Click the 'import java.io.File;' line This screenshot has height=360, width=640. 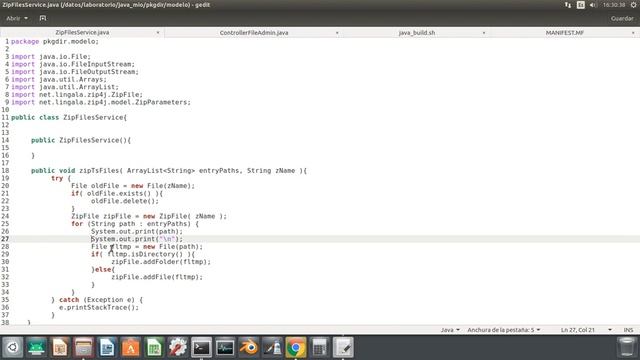51,57
